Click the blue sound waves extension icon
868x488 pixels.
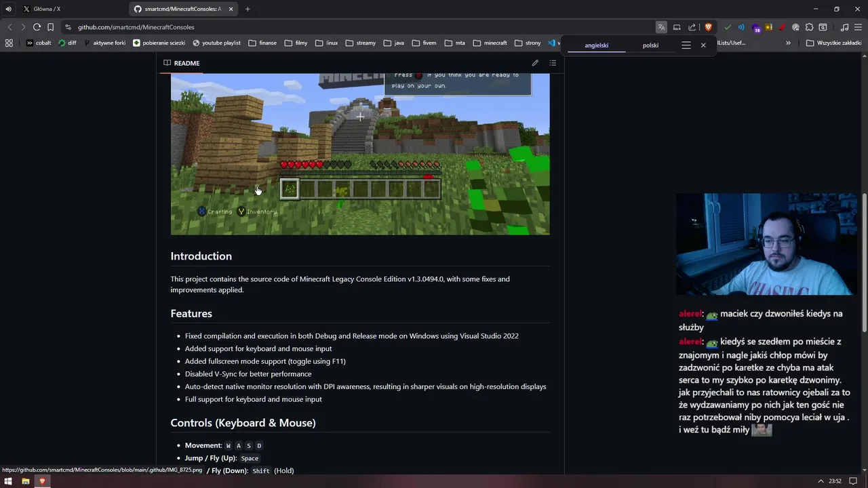pyautogui.click(x=741, y=27)
